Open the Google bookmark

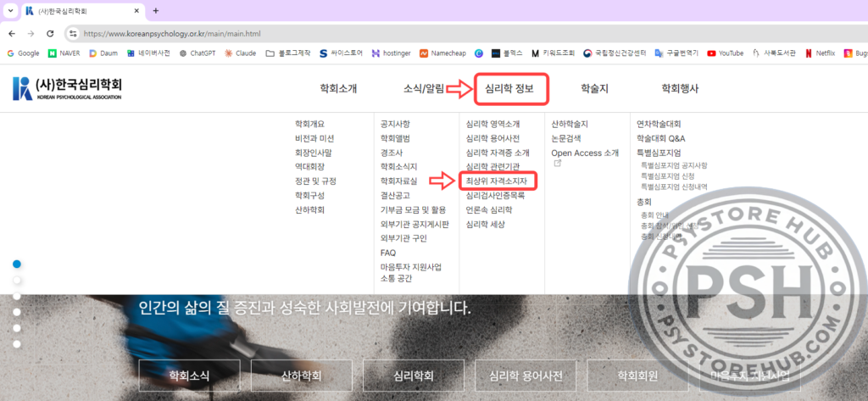click(x=23, y=53)
